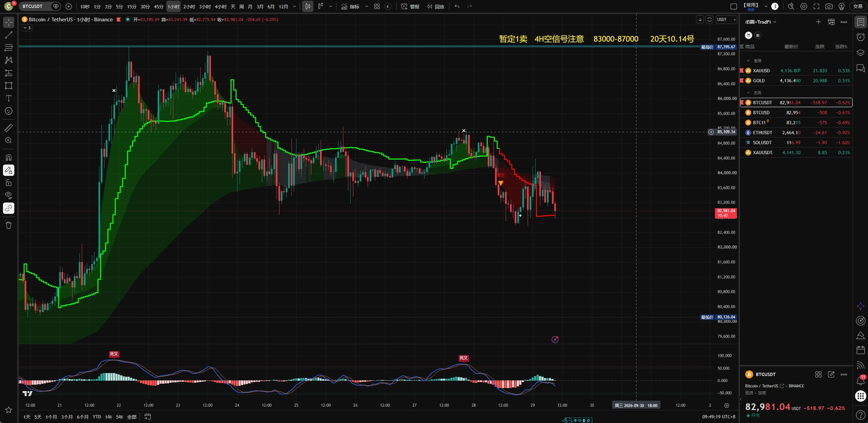Switch to the 15分 timeframe
868x423 pixels.
(x=131, y=6)
